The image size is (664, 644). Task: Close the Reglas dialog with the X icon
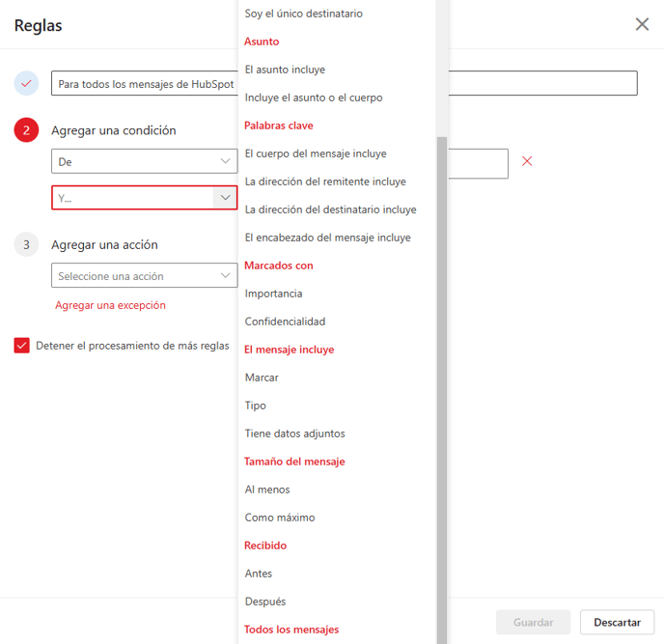point(642,24)
